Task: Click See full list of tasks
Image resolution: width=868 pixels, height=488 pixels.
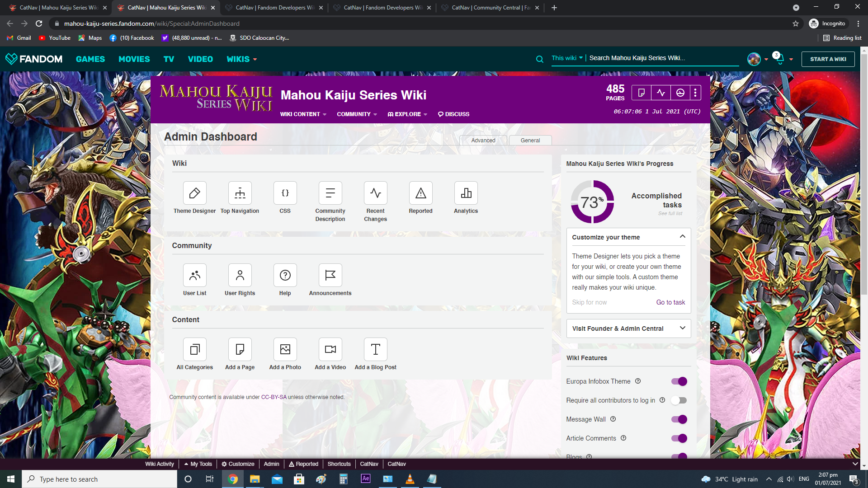Action: [670, 213]
